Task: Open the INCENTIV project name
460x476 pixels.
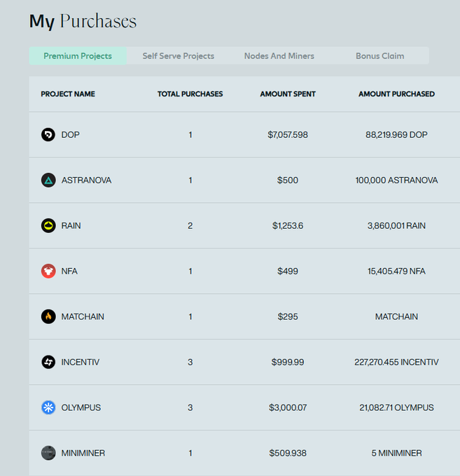Action: 80,362
